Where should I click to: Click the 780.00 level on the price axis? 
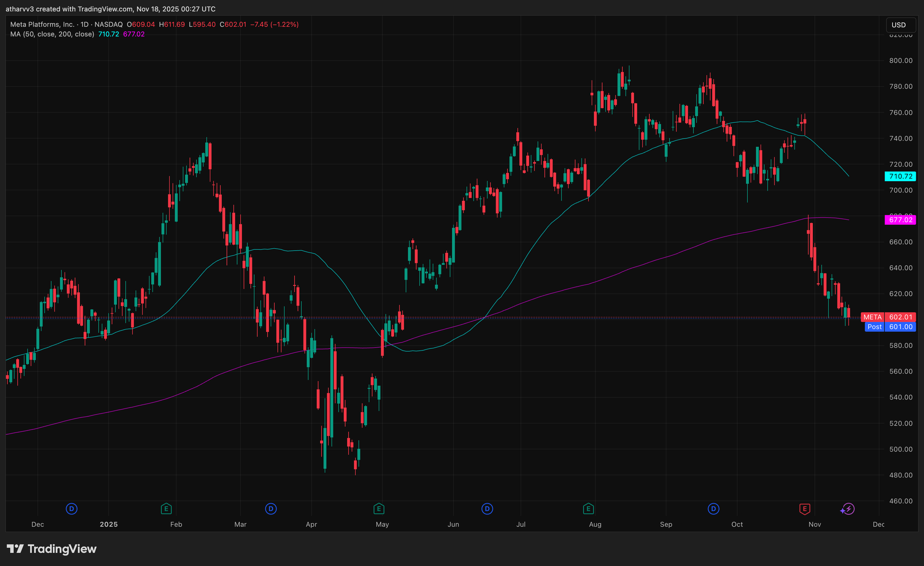pyautogui.click(x=901, y=86)
